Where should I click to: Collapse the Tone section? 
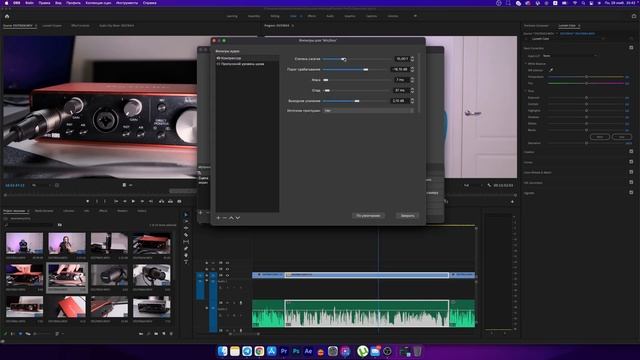pos(526,91)
